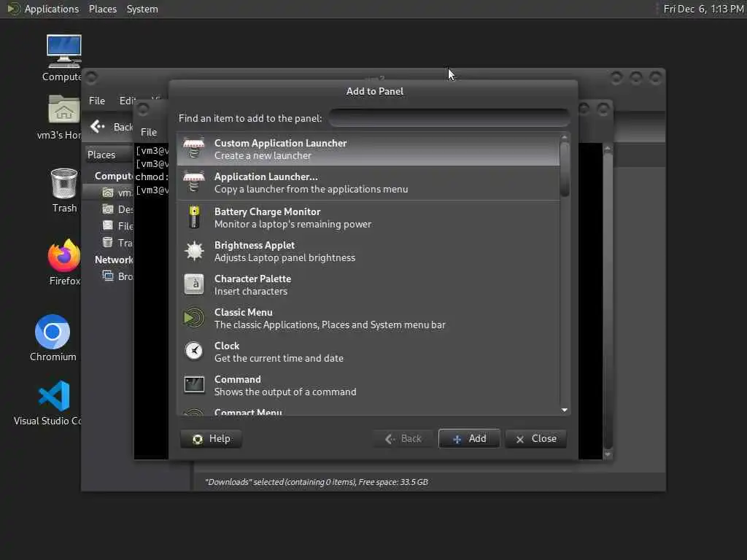Select "Get the current time and date" text
Viewport: 747px width, 560px height.
point(279,358)
